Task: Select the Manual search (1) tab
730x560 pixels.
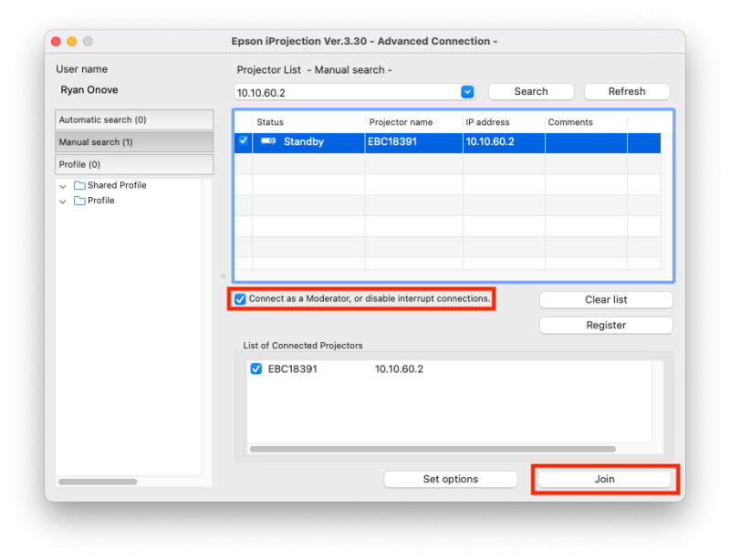Action: (x=134, y=142)
